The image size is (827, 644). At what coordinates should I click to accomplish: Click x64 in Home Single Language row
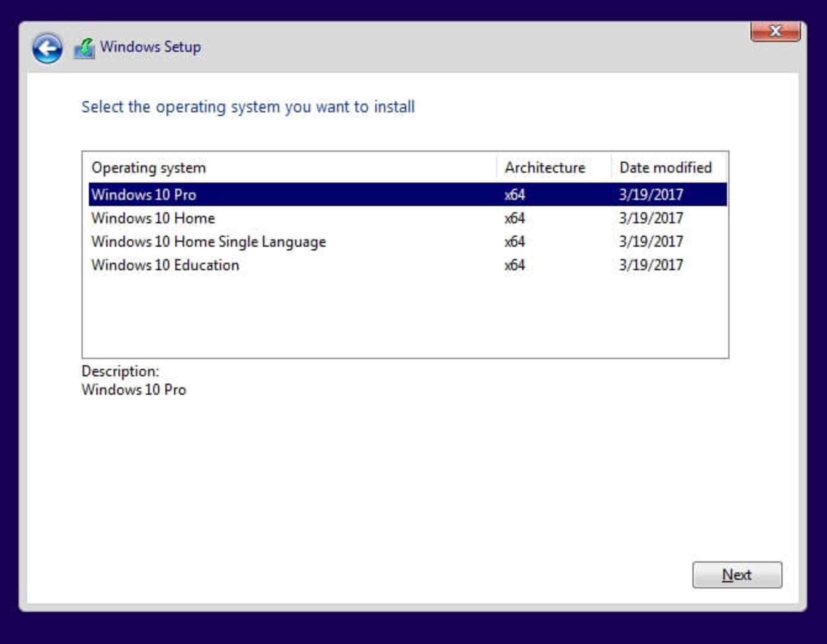pyautogui.click(x=515, y=241)
